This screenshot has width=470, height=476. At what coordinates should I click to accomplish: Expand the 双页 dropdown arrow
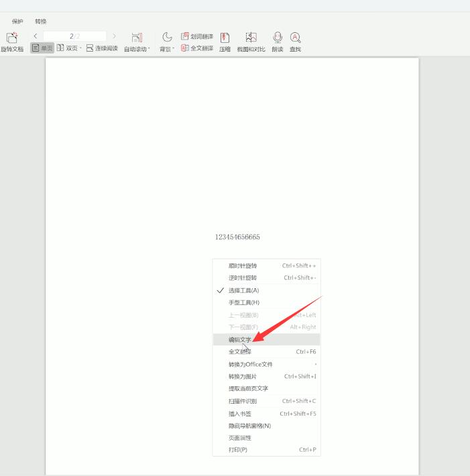(x=80, y=48)
